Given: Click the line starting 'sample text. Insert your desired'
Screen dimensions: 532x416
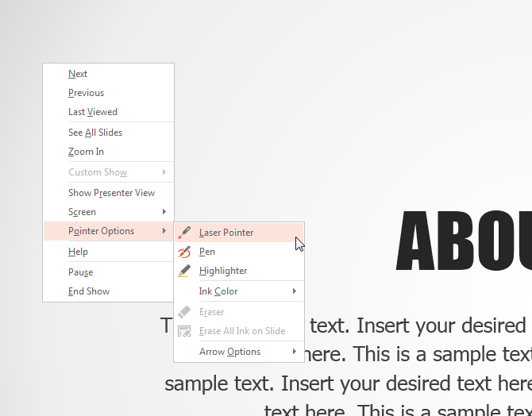Looking at the screenshot, I should tap(348, 383).
